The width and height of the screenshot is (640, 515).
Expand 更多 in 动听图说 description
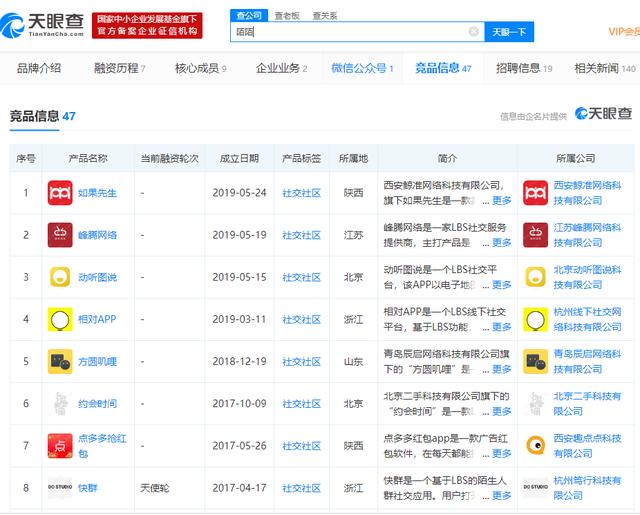click(502, 284)
